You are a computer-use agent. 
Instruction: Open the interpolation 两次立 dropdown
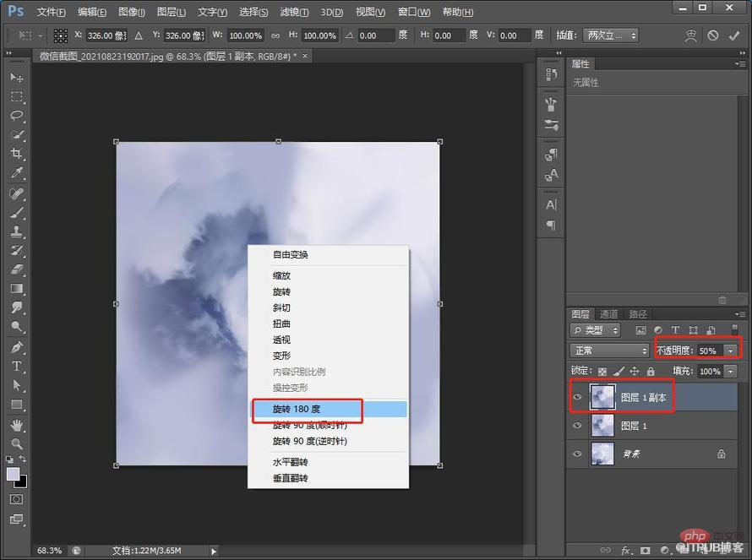click(x=611, y=35)
